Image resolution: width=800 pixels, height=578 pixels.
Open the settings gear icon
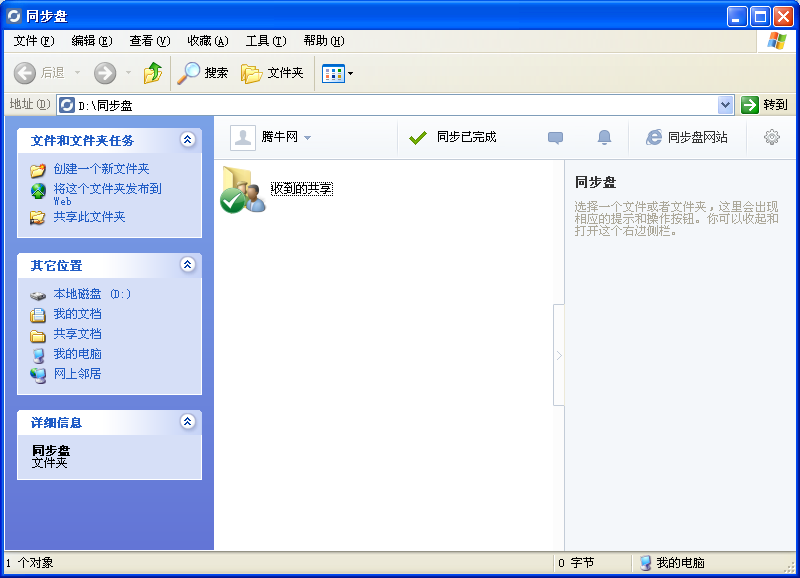click(771, 137)
